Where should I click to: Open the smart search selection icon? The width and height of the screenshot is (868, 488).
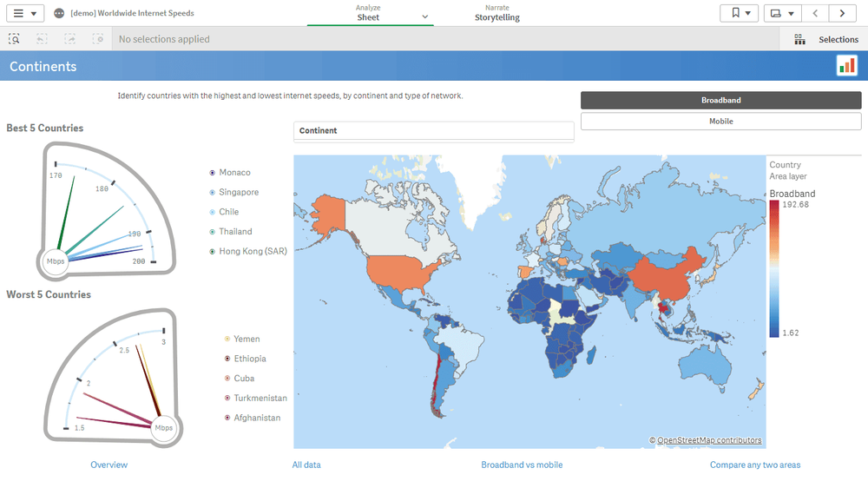tap(15, 39)
